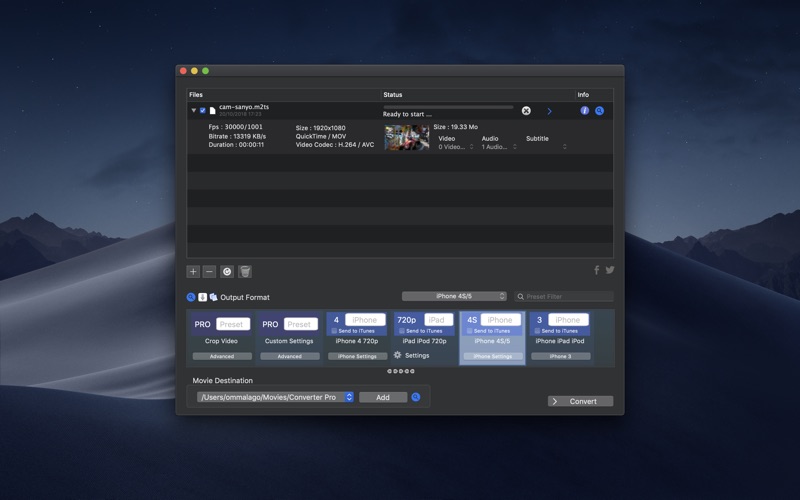Click the Add destination button
Image resolution: width=800 pixels, height=500 pixels.
coord(383,397)
